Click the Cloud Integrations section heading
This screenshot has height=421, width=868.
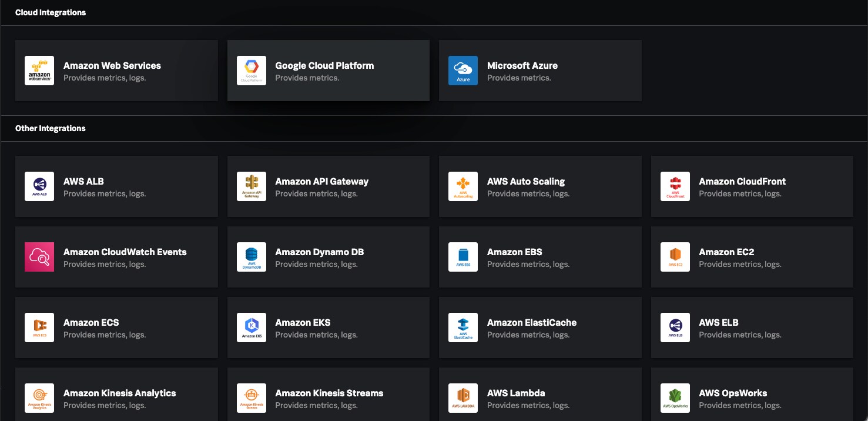(51, 12)
